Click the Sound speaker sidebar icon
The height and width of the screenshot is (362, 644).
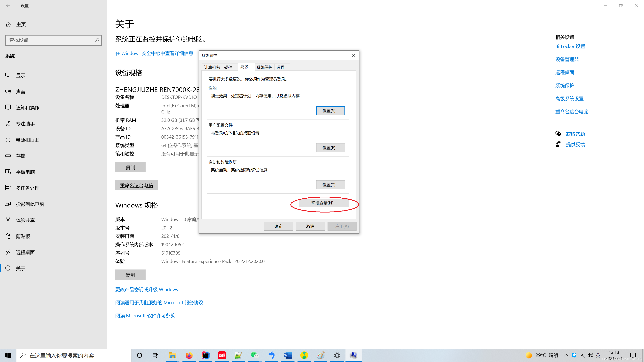click(8, 91)
